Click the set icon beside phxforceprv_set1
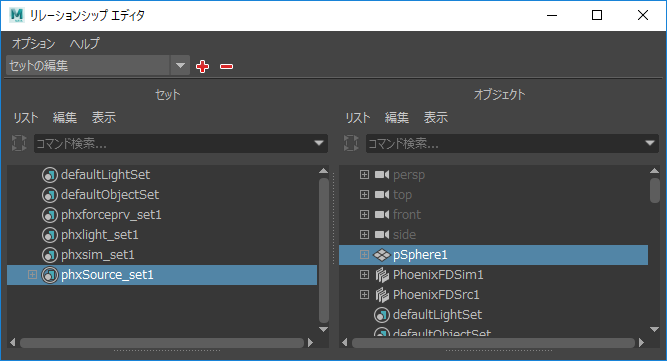 (x=50, y=215)
